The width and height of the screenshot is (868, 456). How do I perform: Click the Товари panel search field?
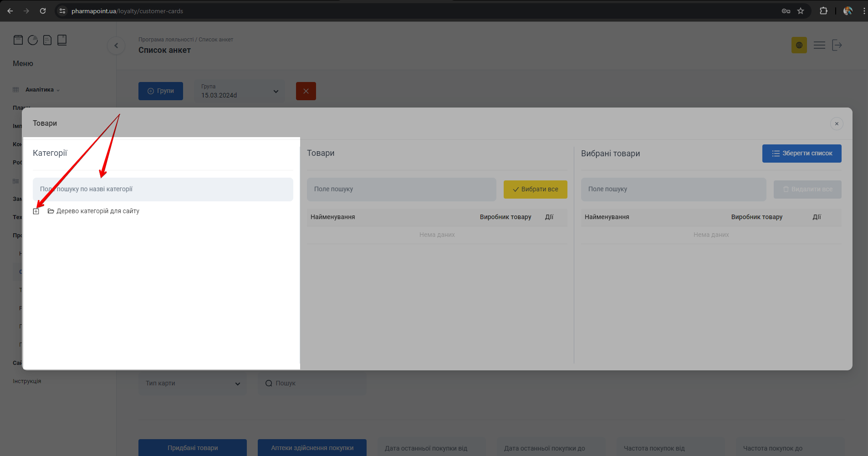click(x=401, y=189)
